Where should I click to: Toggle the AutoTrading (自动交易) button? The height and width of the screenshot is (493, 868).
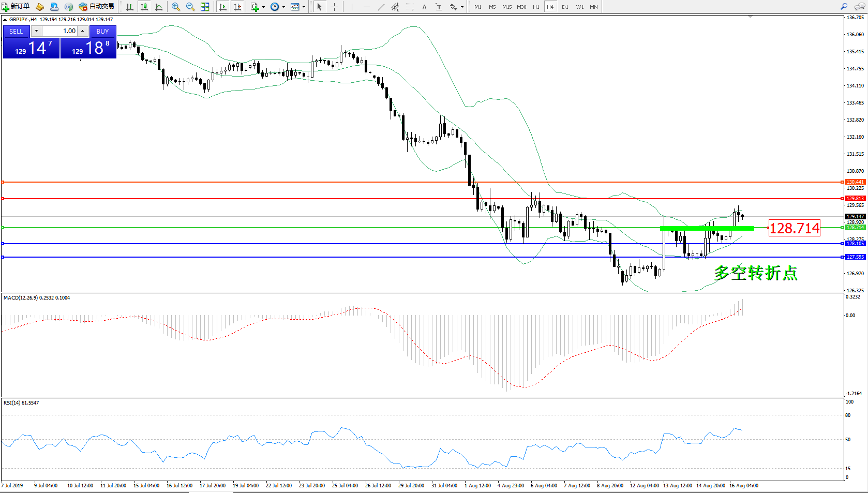(96, 7)
